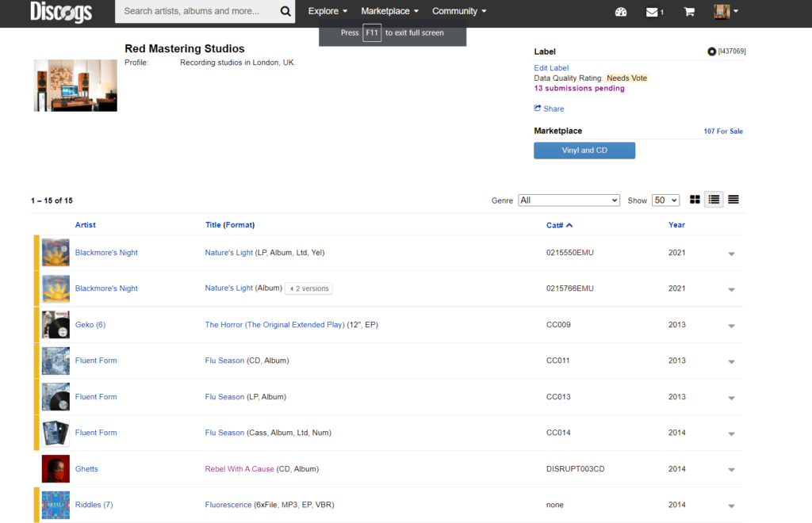Viewport: 812px width, 523px height.
Task: Show the 2 versions of Nature's Light
Action: pyautogui.click(x=308, y=288)
